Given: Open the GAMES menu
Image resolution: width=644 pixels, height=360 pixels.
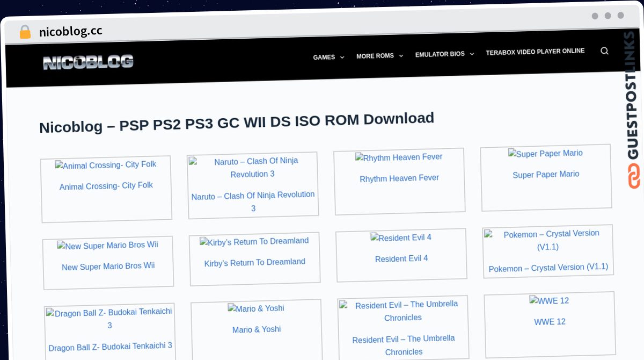Looking at the screenshot, I should pos(324,57).
